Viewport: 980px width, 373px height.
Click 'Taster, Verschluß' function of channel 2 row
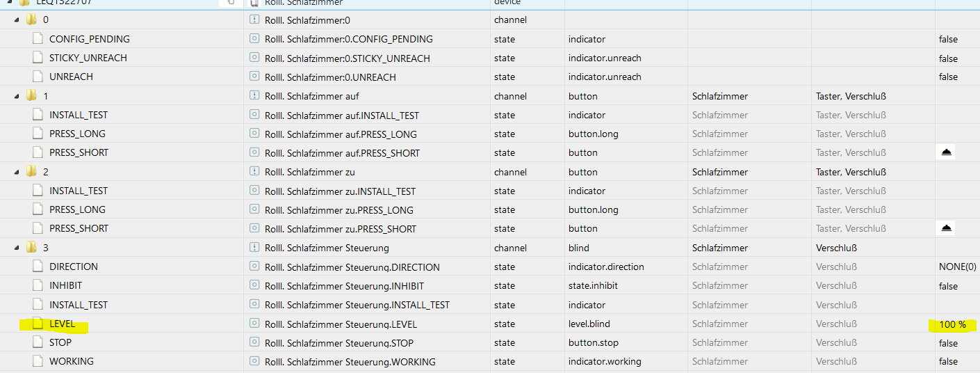pos(851,172)
